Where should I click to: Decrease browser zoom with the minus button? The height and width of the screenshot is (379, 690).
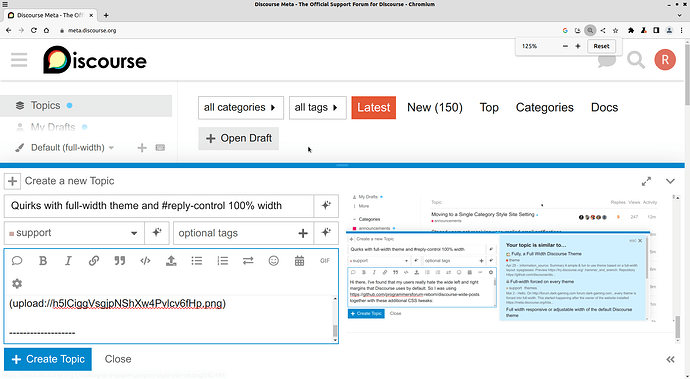[x=565, y=46]
